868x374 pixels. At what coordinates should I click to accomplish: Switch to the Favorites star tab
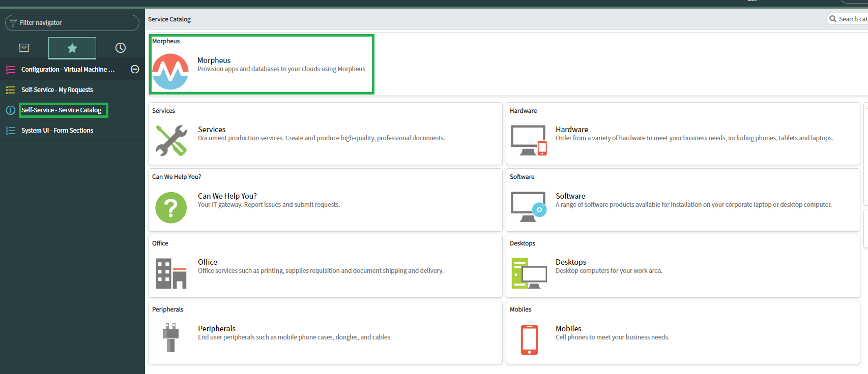[72, 48]
